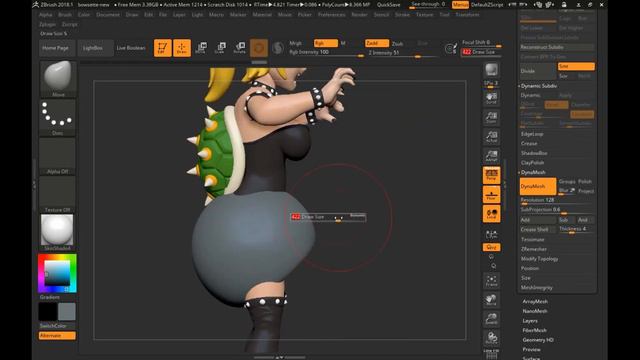Toggle the Zsub mode button
Image resolution: width=640 pixels, height=360 pixels.
pyautogui.click(x=398, y=43)
